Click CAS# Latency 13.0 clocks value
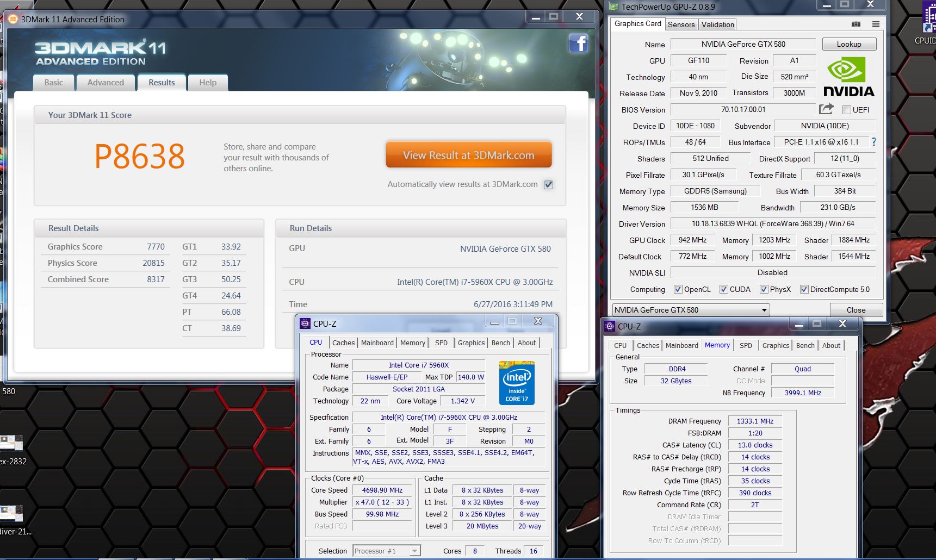936x560 pixels. point(755,445)
